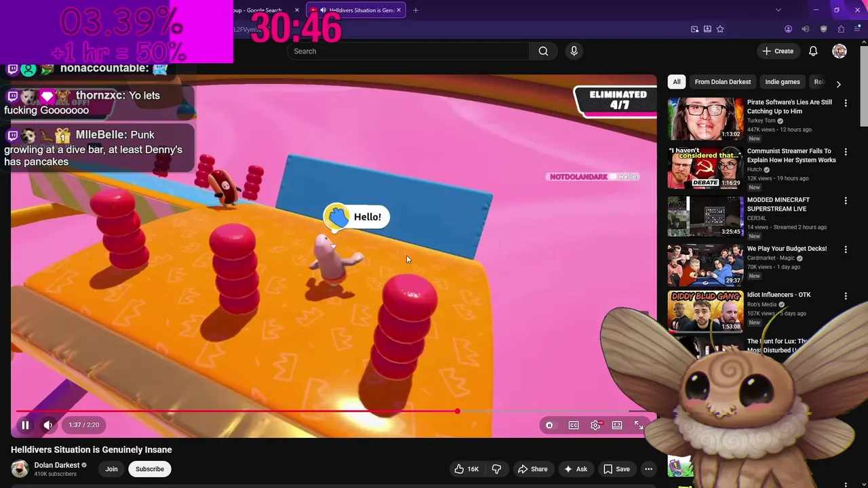Image resolution: width=868 pixels, height=488 pixels.
Task: Click the Join button
Action: click(111, 469)
